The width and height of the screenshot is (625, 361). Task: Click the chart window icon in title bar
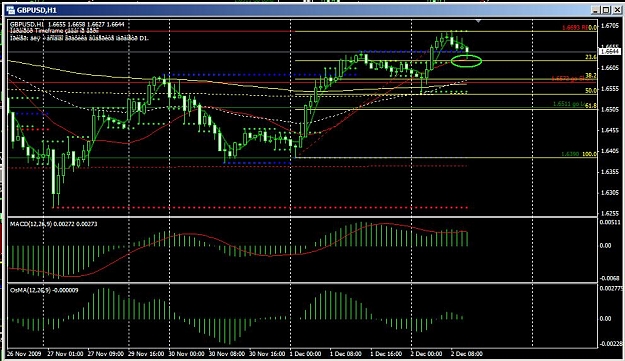(x=11, y=10)
